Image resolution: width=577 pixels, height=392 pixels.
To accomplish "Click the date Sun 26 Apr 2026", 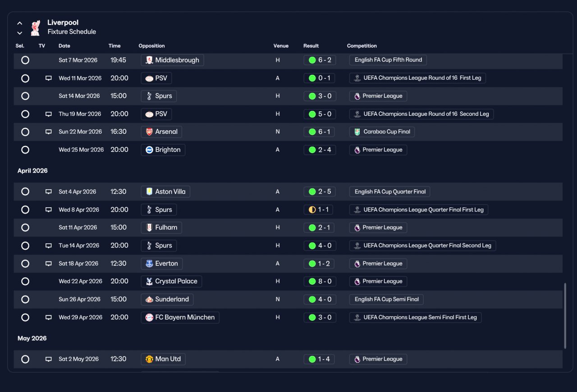I will pos(79,300).
